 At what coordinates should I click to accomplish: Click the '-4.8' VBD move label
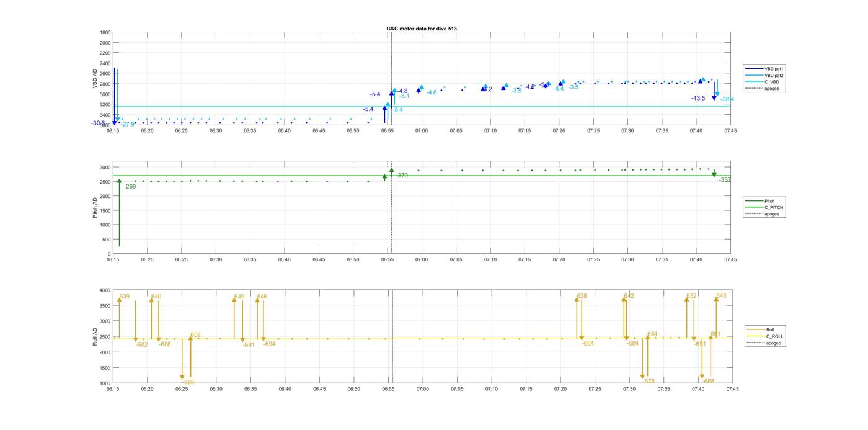tap(402, 91)
